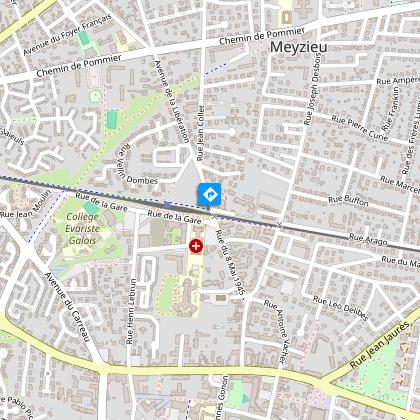
Task: Click the College Evariste Galois label
Action: pyautogui.click(x=82, y=229)
